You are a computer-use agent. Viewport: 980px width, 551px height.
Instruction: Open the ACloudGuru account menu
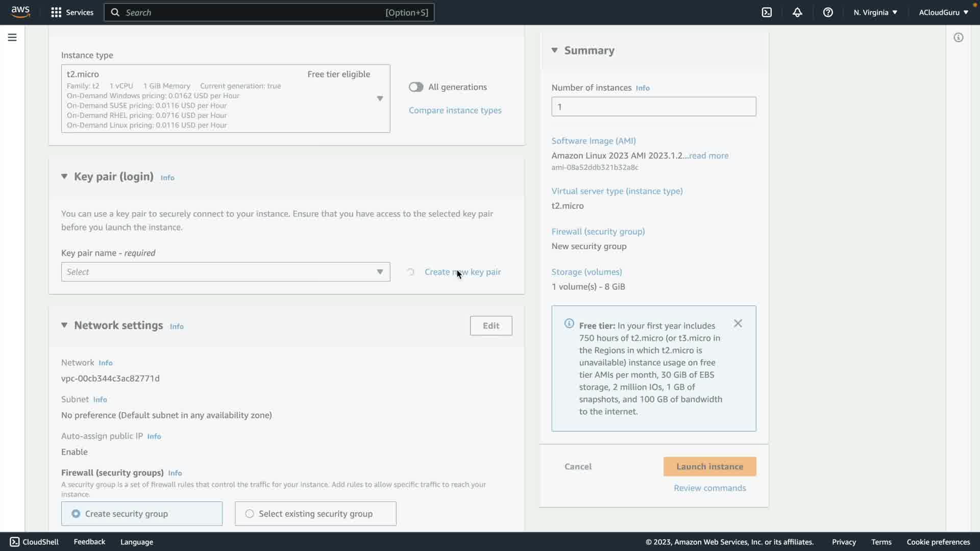coord(943,12)
